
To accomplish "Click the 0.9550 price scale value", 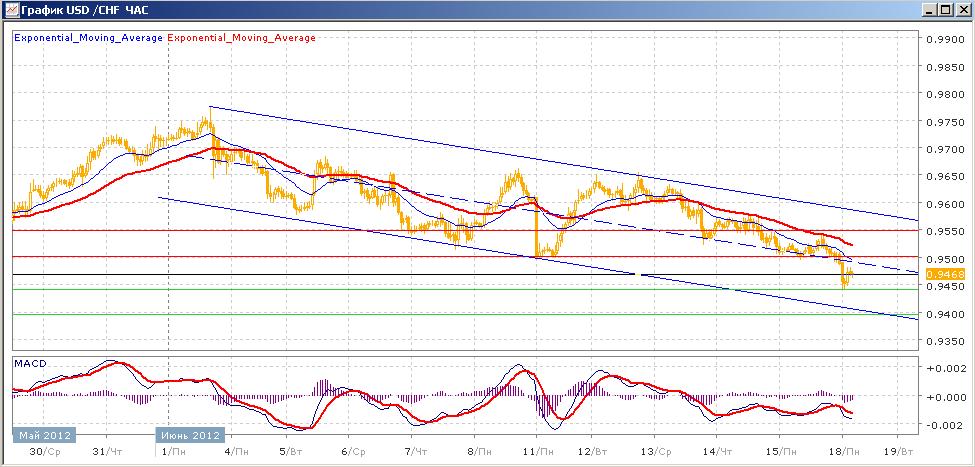I will 946,231.
